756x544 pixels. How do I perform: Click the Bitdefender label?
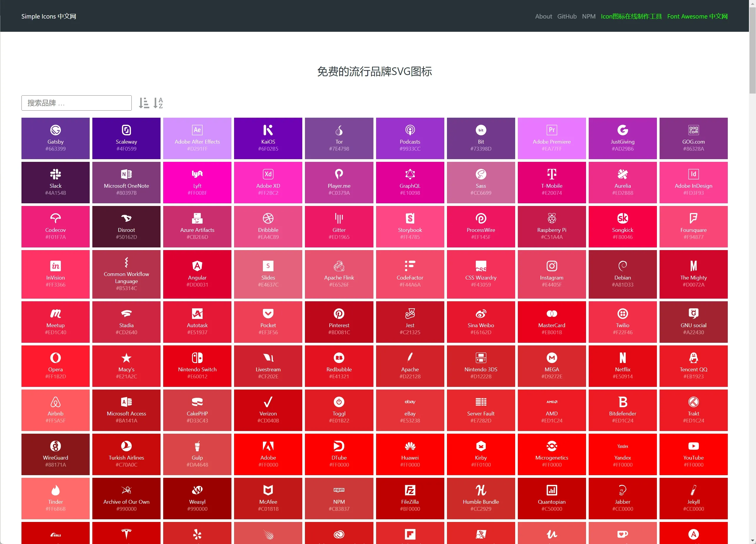pyautogui.click(x=623, y=413)
